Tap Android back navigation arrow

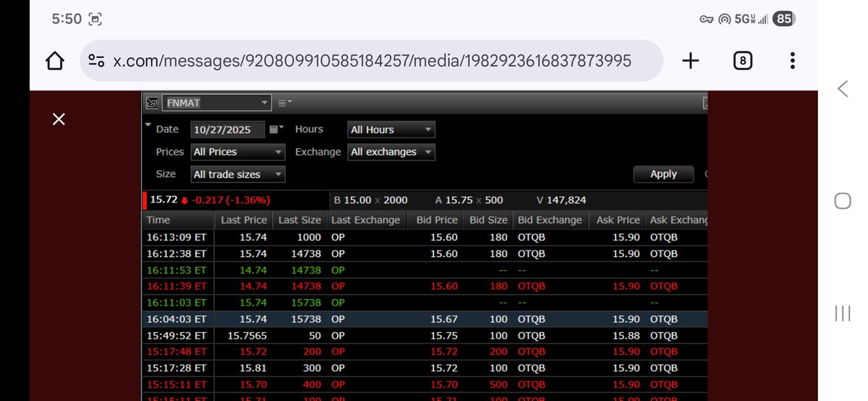(x=843, y=89)
